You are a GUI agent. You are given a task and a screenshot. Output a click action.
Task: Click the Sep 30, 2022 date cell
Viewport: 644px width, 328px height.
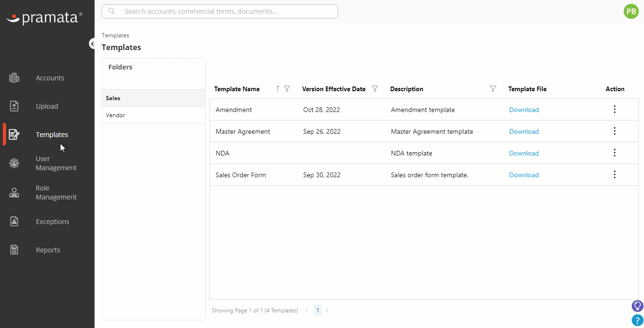coord(322,175)
